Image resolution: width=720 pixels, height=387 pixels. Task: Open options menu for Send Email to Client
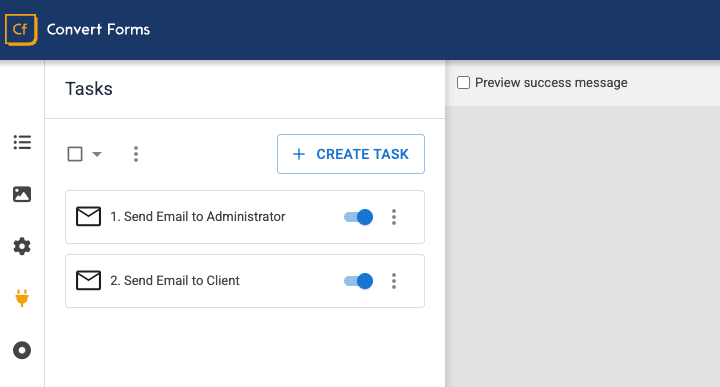coord(394,280)
